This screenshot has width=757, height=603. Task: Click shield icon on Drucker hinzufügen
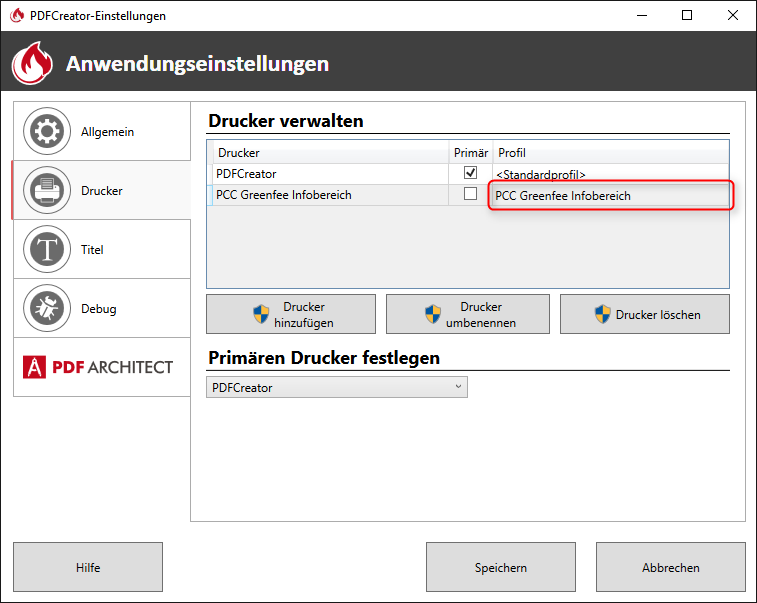pyautogui.click(x=262, y=315)
